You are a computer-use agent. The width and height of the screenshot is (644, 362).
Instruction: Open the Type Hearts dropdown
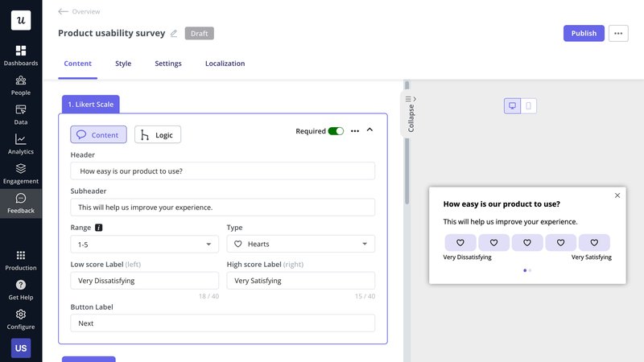(300, 244)
